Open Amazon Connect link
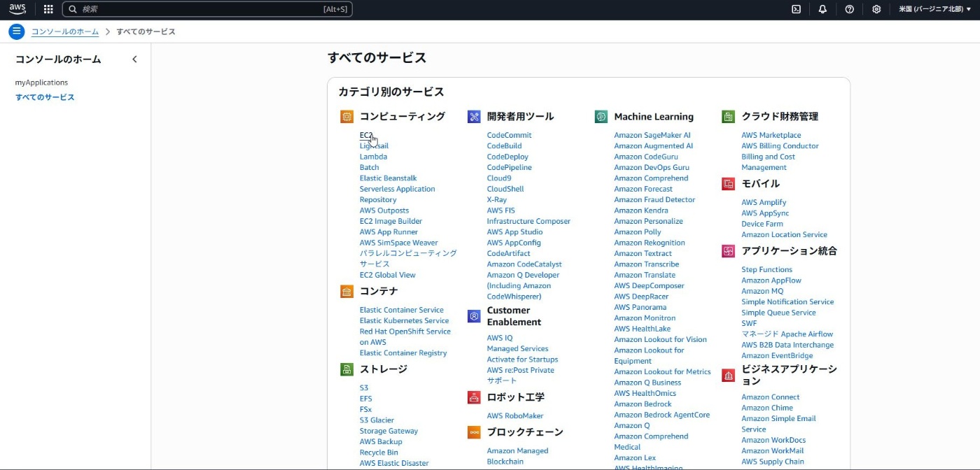 (770, 397)
